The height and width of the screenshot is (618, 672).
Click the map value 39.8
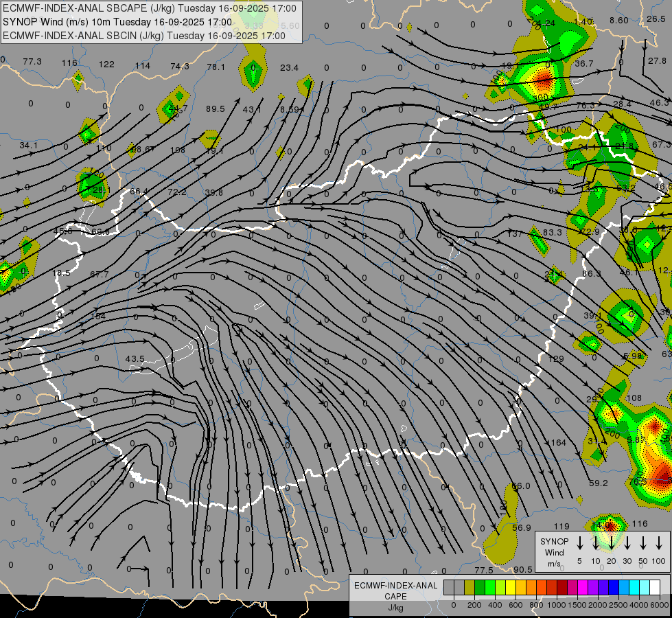click(214, 192)
